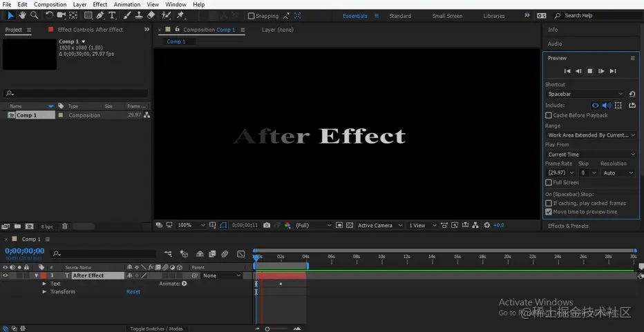The image size is (644, 332).
Task: Toggle audio inclusion in Preview Include
Action: point(607,106)
